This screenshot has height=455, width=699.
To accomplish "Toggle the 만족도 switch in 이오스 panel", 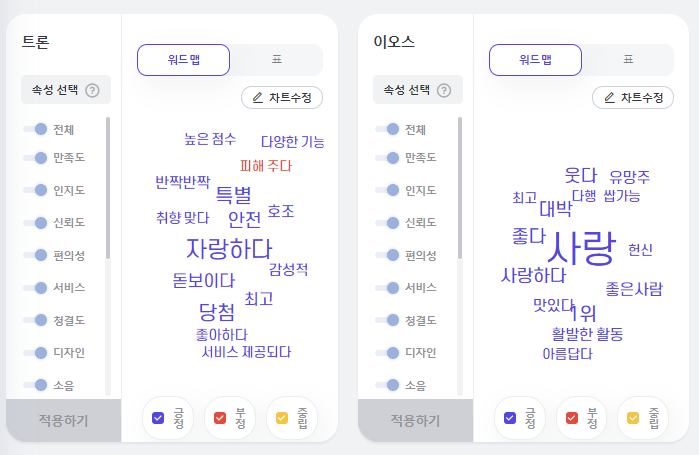I will pos(387,158).
